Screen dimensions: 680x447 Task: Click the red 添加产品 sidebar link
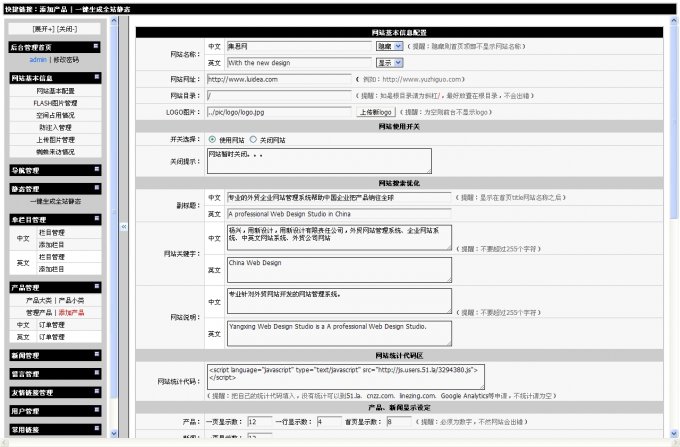(72, 312)
